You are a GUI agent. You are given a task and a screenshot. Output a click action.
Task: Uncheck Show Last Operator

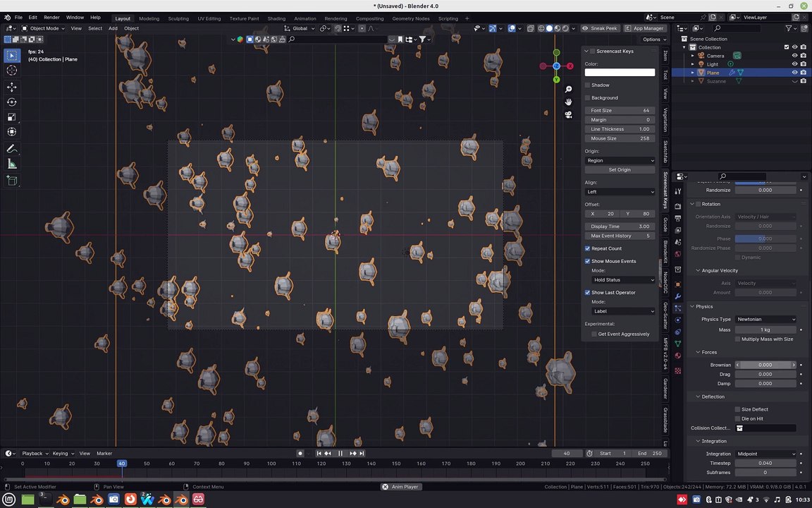588,292
